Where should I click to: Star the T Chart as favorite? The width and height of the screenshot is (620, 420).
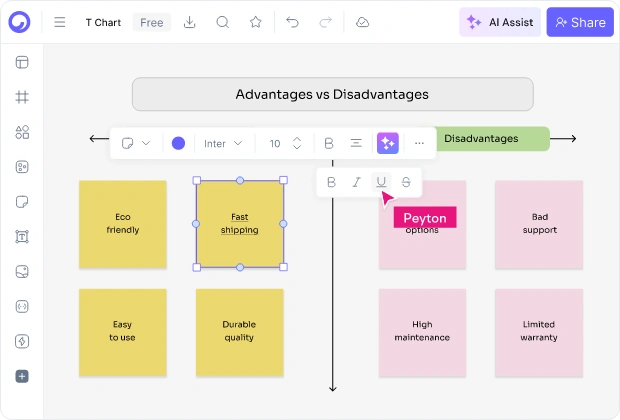[255, 22]
